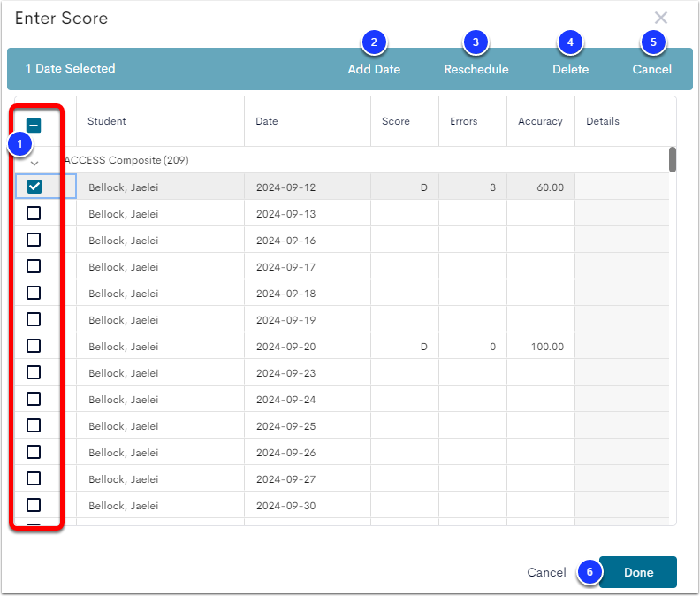This screenshot has width=700, height=596.
Task: Click the Errors cell 3 for 2024-09-12
Action: pyautogui.click(x=473, y=187)
